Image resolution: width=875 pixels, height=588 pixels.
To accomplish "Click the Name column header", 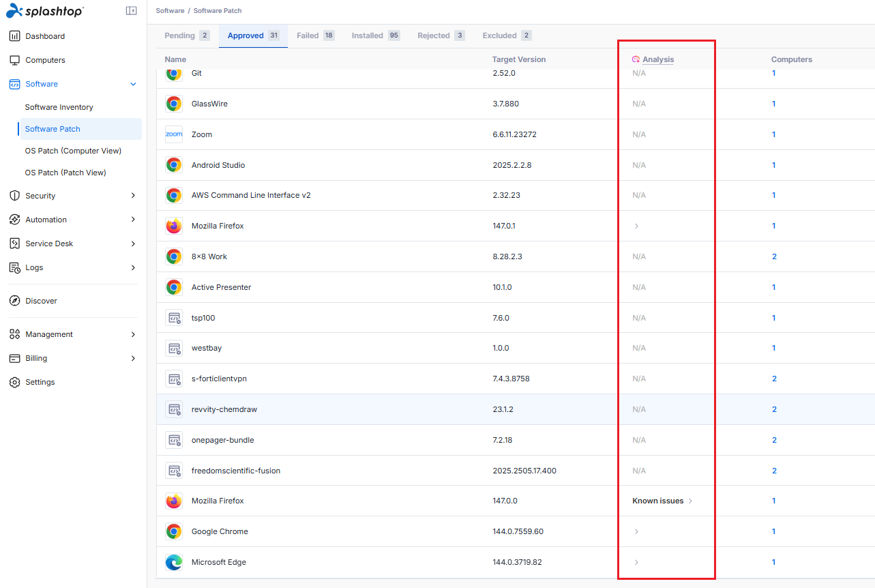I will pos(175,59).
